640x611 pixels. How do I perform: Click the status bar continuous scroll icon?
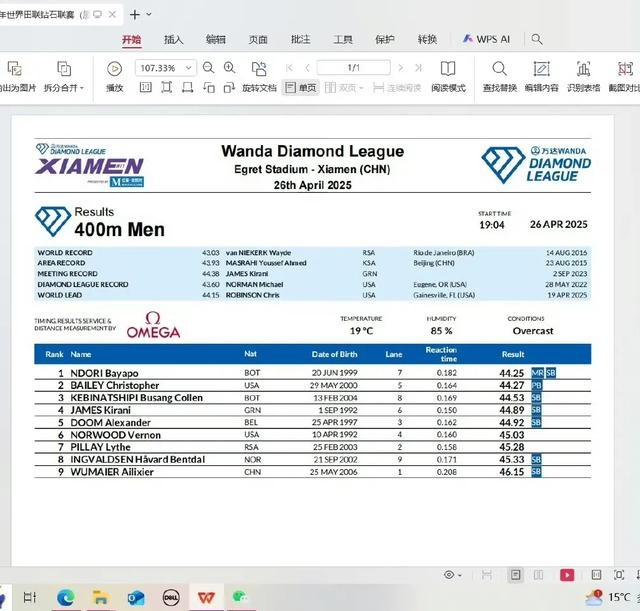[x=487, y=575]
